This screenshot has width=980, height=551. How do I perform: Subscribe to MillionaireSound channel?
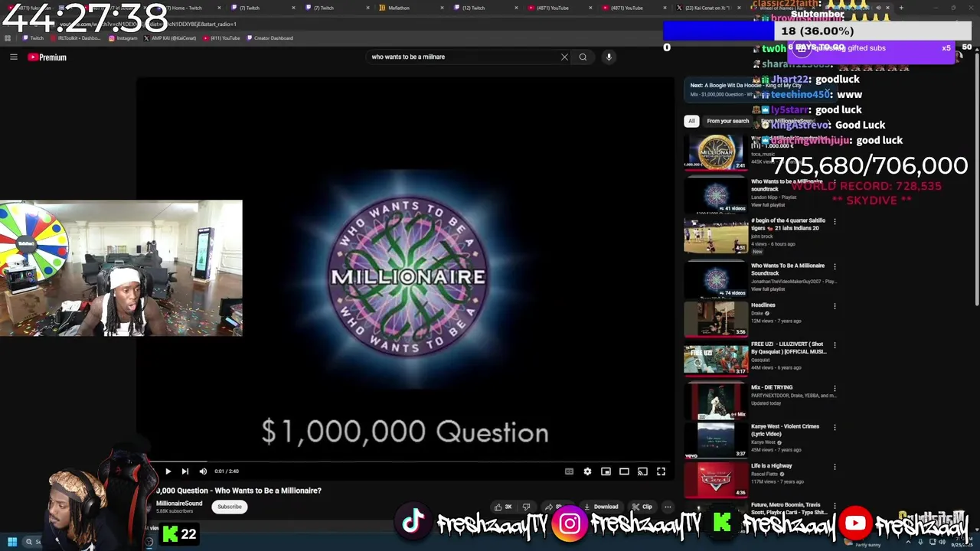click(x=229, y=507)
